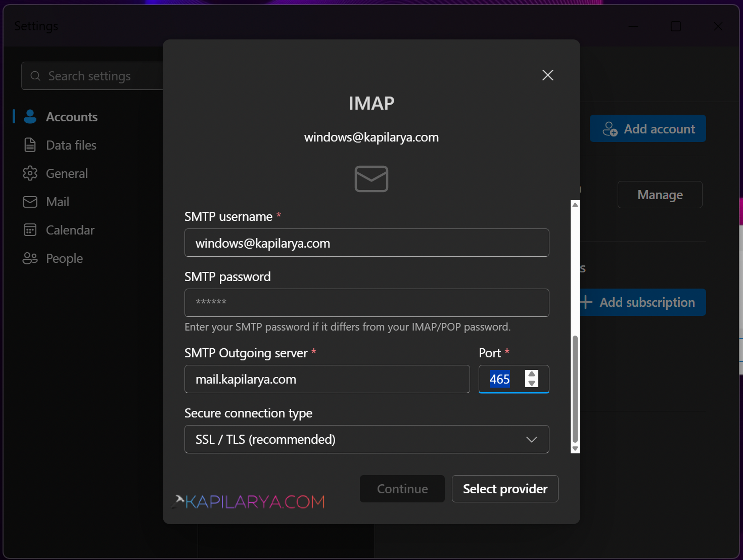Click the IMAP dialog heading
This screenshot has height=560, width=743.
point(371,103)
